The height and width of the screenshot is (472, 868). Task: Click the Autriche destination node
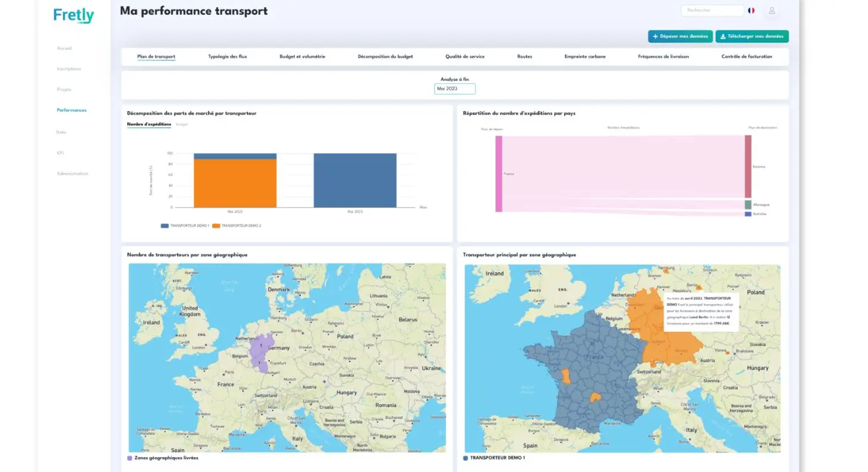click(x=748, y=214)
